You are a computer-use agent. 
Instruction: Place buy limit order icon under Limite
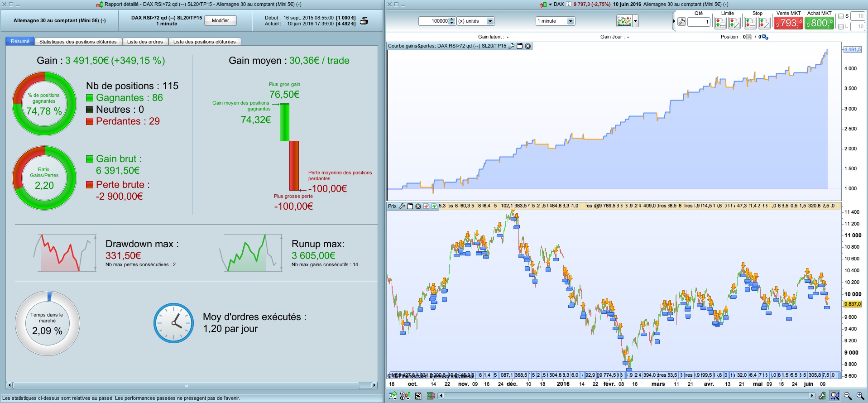(x=734, y=22)
